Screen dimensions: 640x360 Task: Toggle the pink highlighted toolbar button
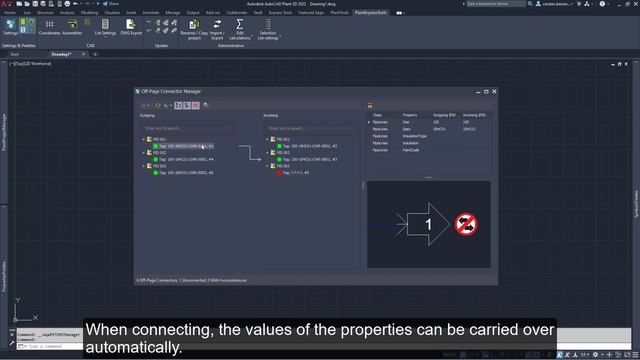pos(196,106)
